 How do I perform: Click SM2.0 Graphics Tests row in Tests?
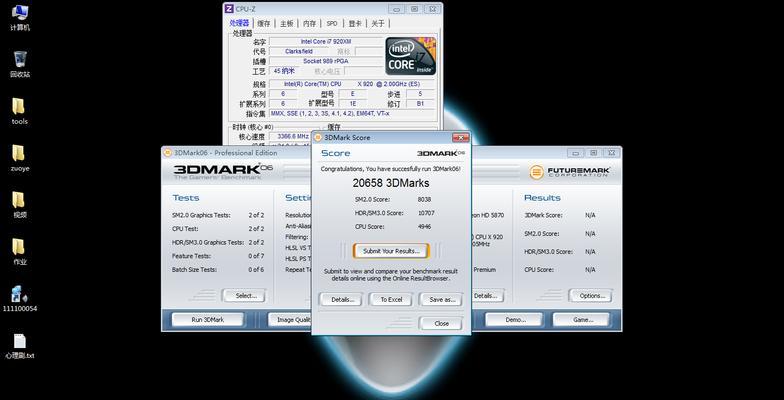pos(218,215)
